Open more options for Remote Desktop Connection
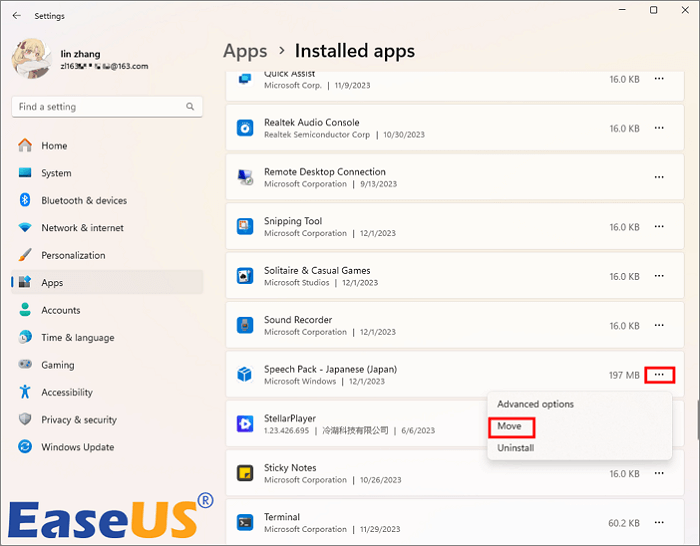 659,177
